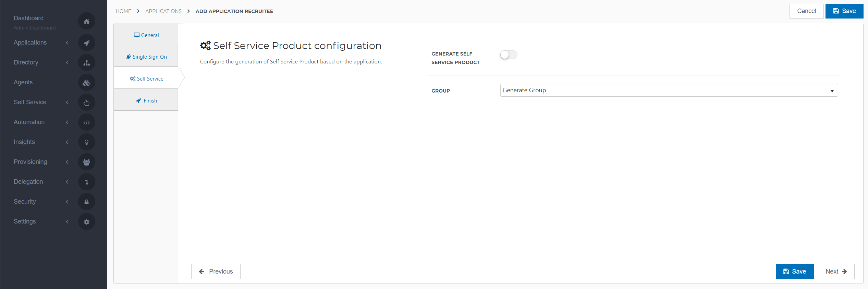The width and height of the screenshot is (868, 289).
Task: Click the Agents cubes icon
Action: pyautogui.click(x=86, y=83)
